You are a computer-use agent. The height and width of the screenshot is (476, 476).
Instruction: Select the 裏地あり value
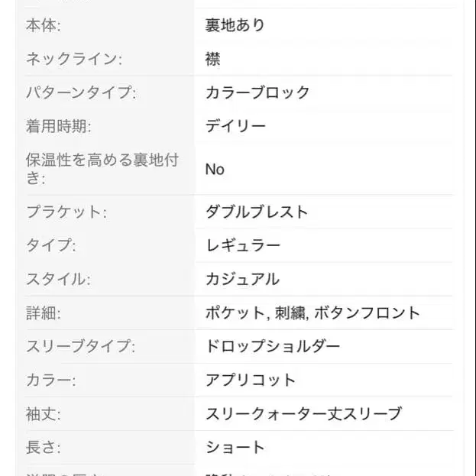(235, 25)
